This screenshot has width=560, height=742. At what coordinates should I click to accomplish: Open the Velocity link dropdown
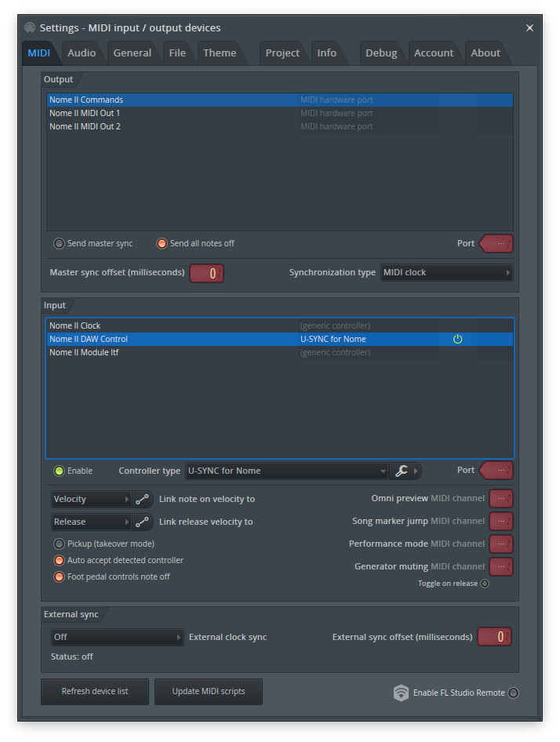pyautogui.click(x=91, y=499)
